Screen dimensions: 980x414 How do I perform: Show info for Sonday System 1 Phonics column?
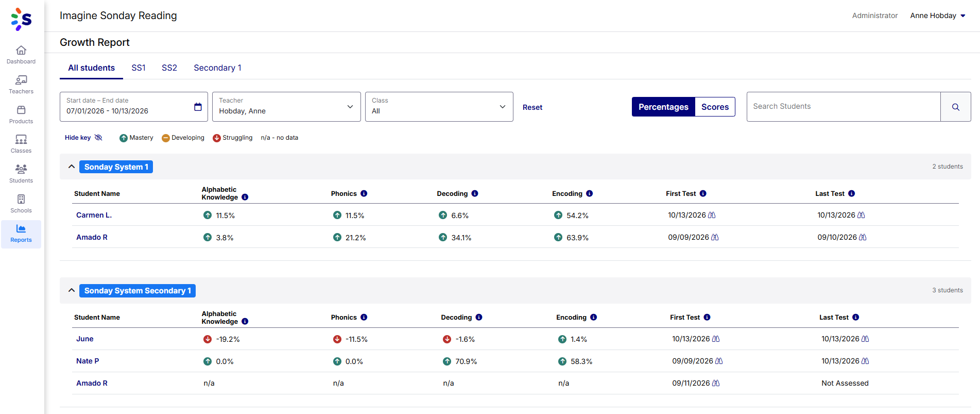364,193
